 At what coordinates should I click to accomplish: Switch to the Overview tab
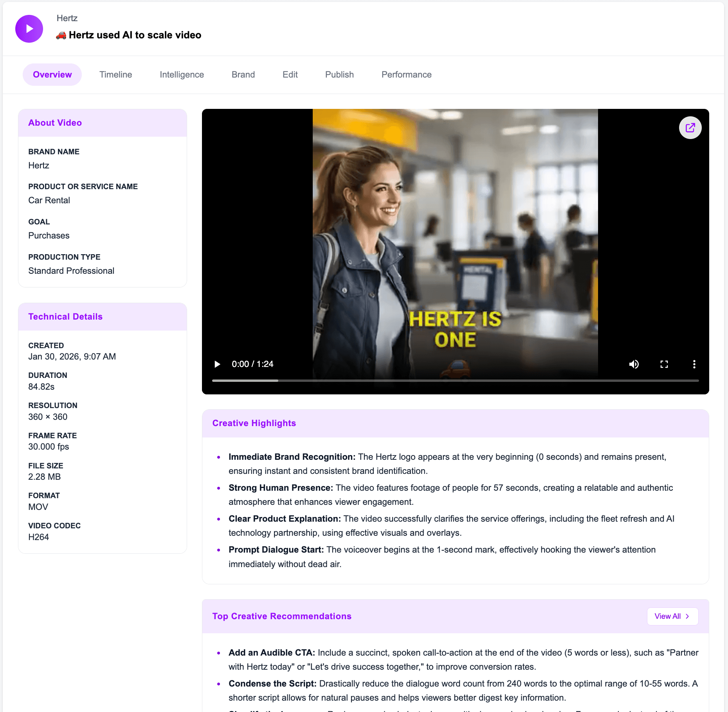coord(52,74)
